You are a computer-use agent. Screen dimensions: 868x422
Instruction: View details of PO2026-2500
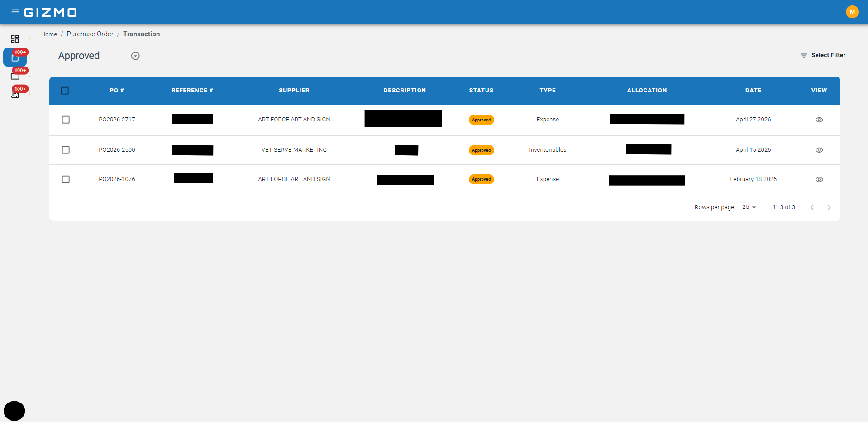pyautogui.click(x=819, y=150)
